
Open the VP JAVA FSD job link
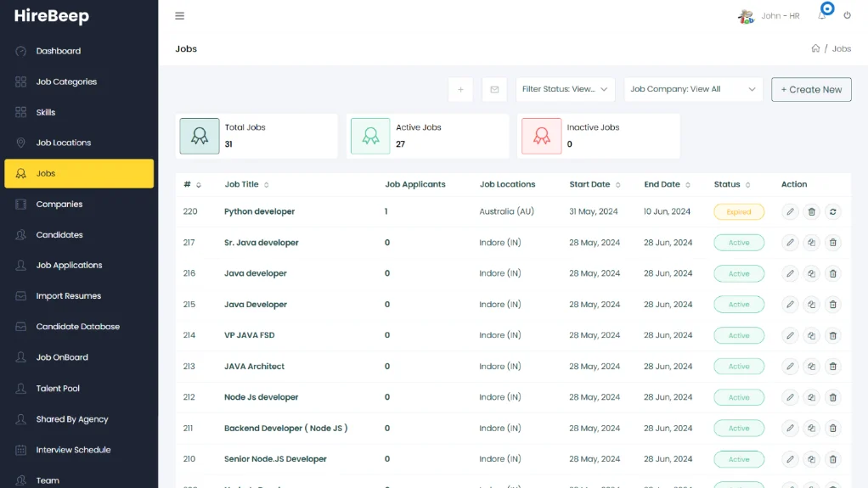point(249,335)
